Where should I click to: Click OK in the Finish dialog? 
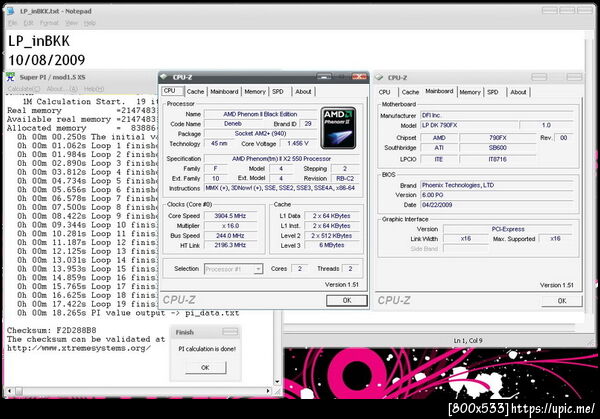coord(205,367)
